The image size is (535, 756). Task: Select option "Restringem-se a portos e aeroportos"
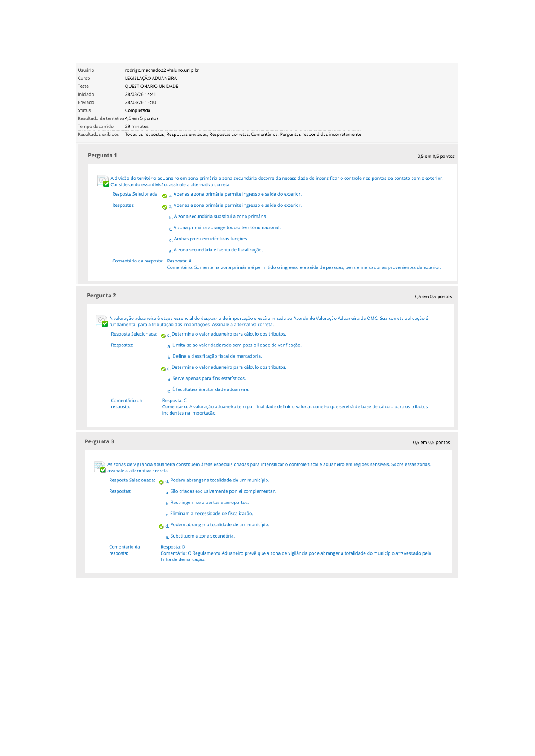click(209, 503)
